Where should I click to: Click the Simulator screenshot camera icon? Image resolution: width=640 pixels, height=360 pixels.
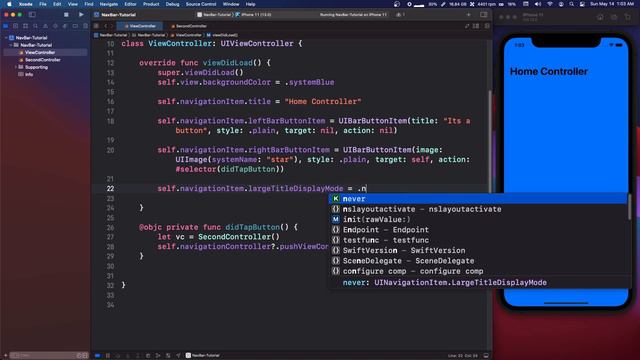(x=614, y=17)
